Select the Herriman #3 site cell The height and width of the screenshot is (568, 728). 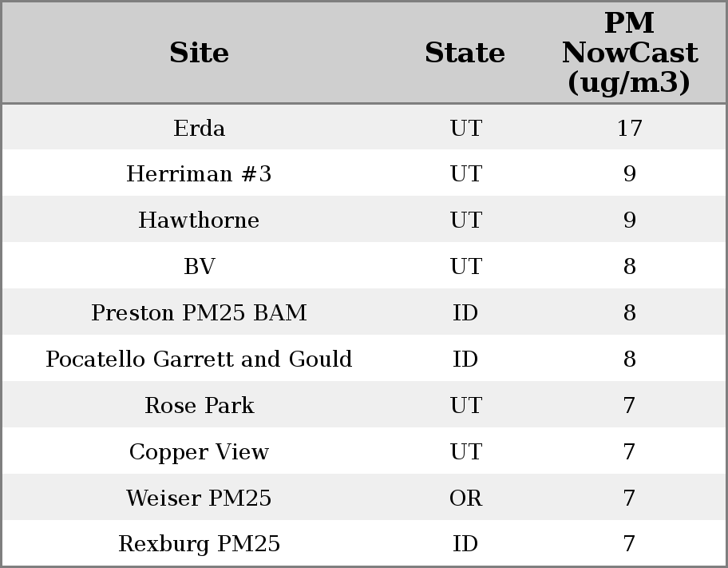click(199, 174)
